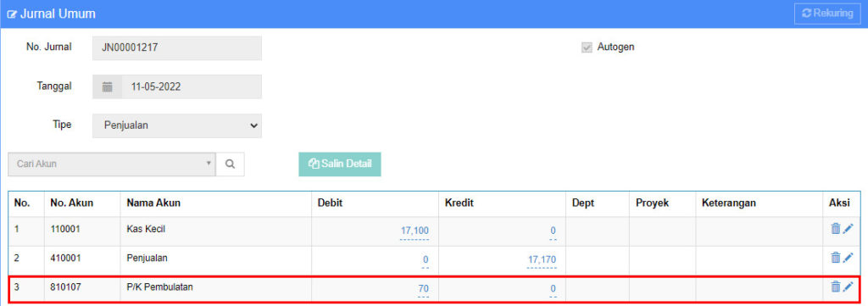Click the P/K Pembulatan account name
Viewport: 868px width, 306px height.
point(159,287)
